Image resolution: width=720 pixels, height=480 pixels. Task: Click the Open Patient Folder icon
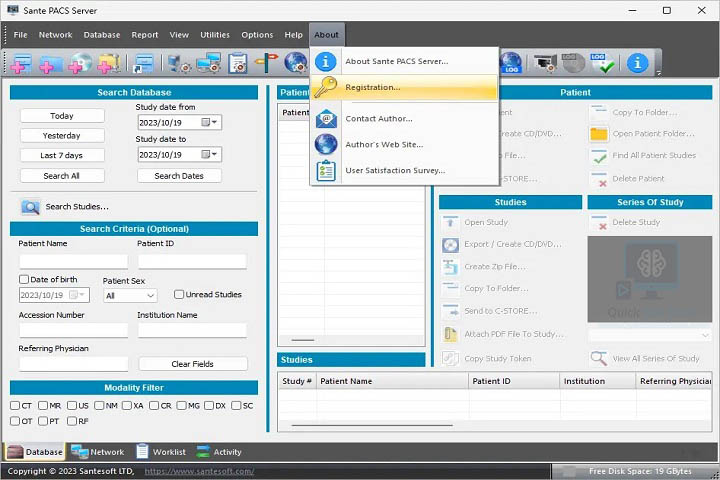[599, 134]
